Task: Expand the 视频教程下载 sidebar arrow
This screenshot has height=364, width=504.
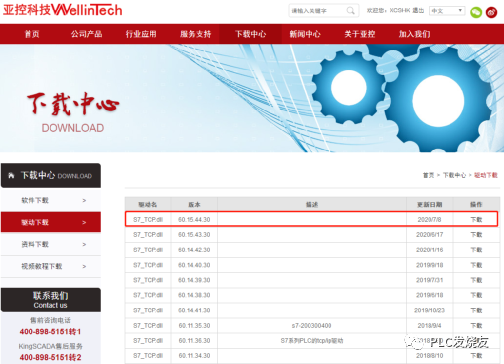Action: (84, 266)
